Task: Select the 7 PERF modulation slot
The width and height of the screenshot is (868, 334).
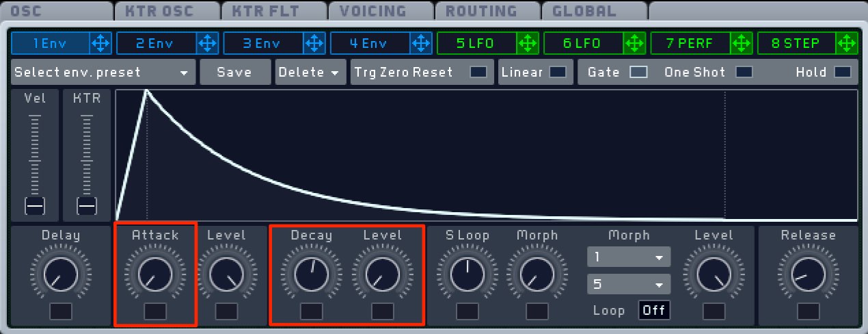Action: pyautogui.click(x=690, y=44)
